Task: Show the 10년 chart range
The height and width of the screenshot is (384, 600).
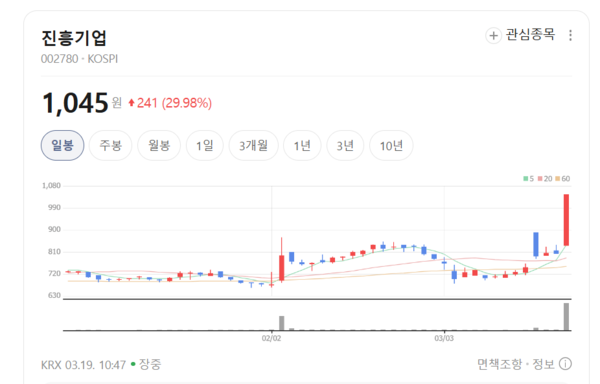Action: tap(391, 145)
